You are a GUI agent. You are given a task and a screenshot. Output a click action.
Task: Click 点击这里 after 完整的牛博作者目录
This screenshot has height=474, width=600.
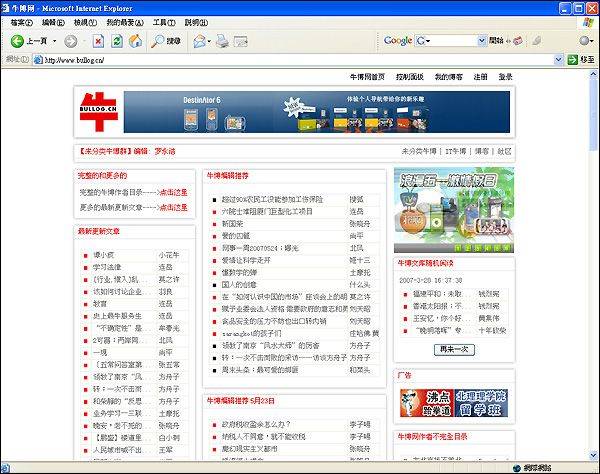[x=174, y=192]
